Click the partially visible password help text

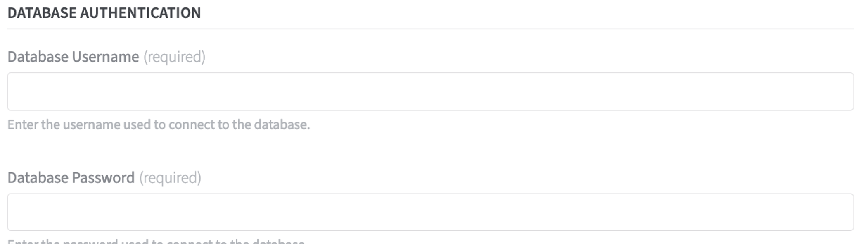tap(156, 241)
